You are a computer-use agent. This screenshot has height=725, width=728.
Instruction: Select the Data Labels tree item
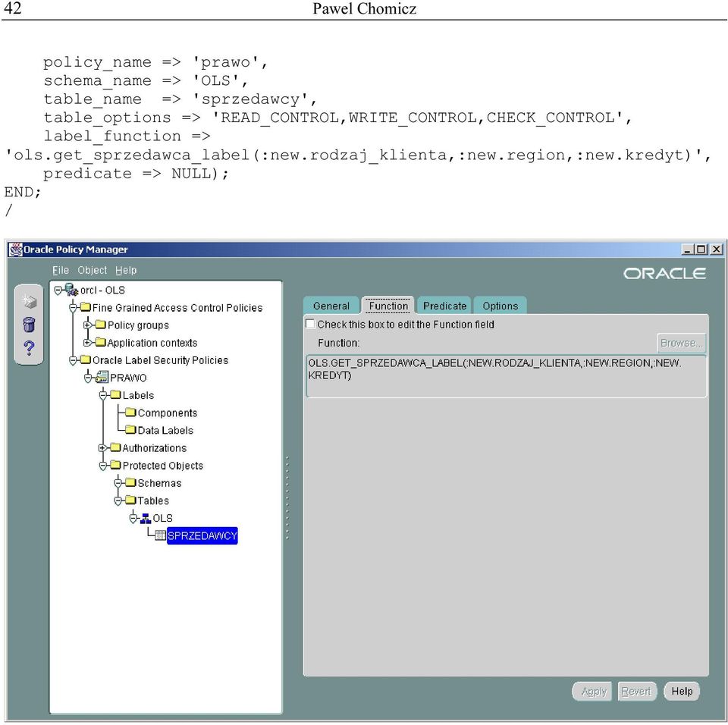tap(165, 430)
